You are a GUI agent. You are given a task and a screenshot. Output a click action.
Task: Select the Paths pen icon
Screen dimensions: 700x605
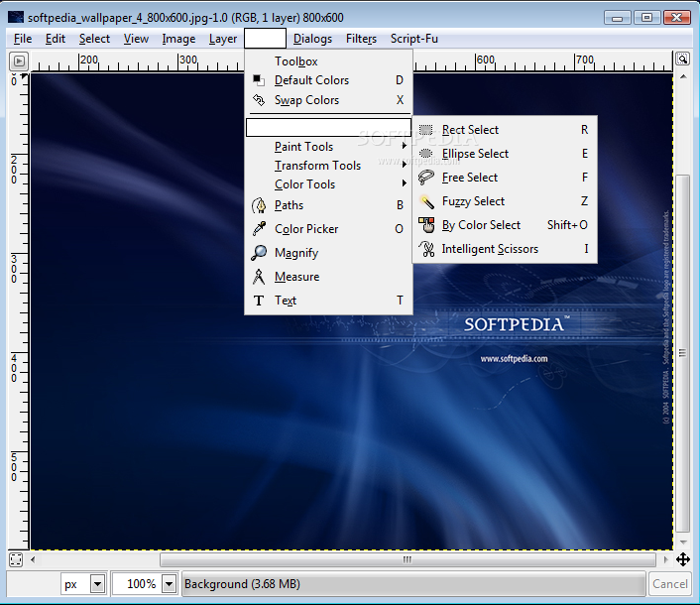259,205
